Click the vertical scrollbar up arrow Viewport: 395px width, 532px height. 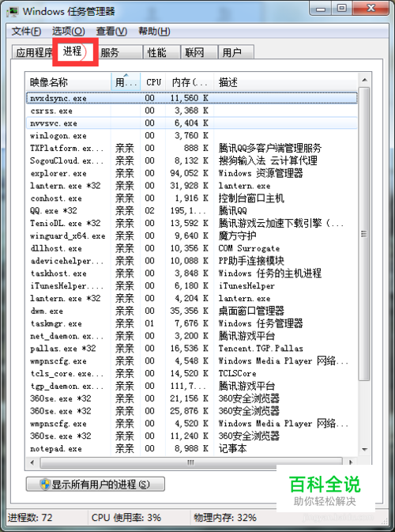pyautogui.click(x=364, y=80)
